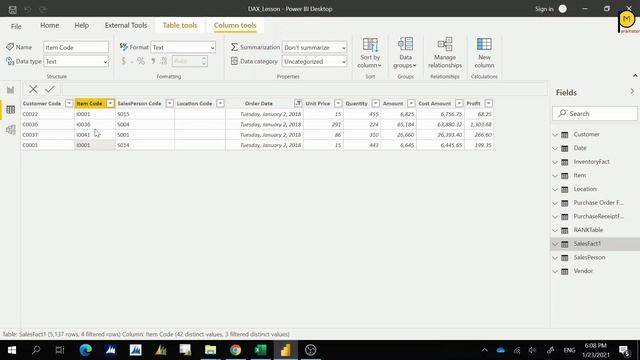Screen dimensions: 640x360
Task: Undo the last action in title bar
Action: [28, 9]
